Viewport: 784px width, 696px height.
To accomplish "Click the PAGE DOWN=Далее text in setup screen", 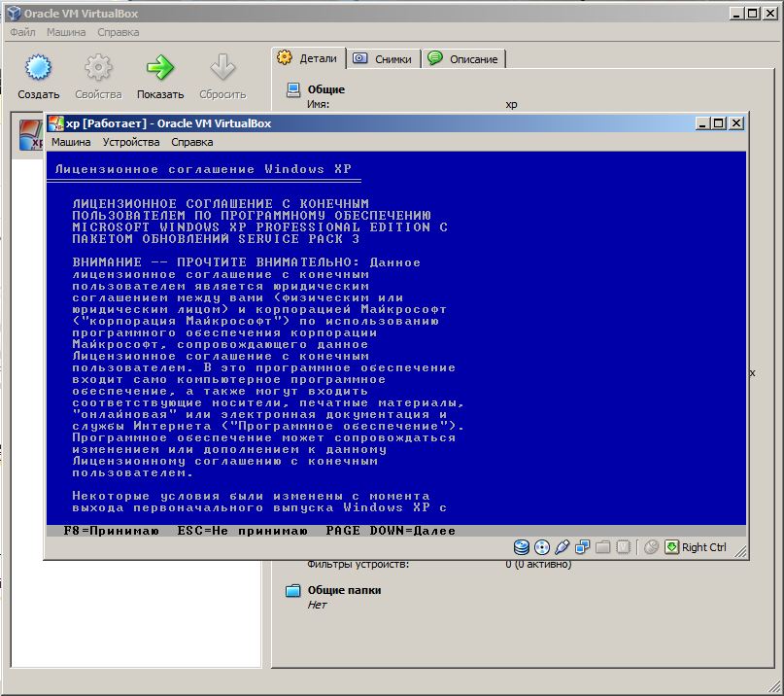I will 391,531.
